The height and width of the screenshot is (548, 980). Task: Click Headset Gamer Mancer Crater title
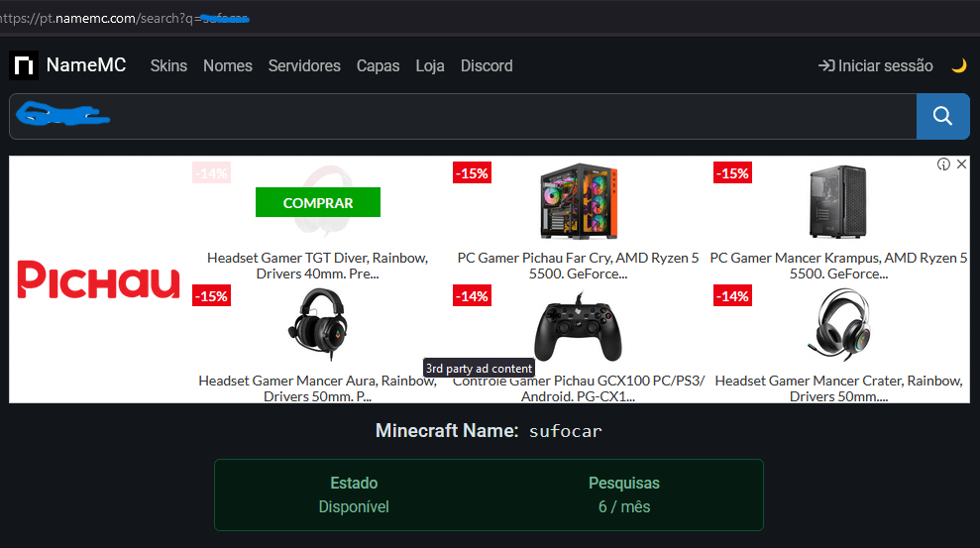click(838, 388)
